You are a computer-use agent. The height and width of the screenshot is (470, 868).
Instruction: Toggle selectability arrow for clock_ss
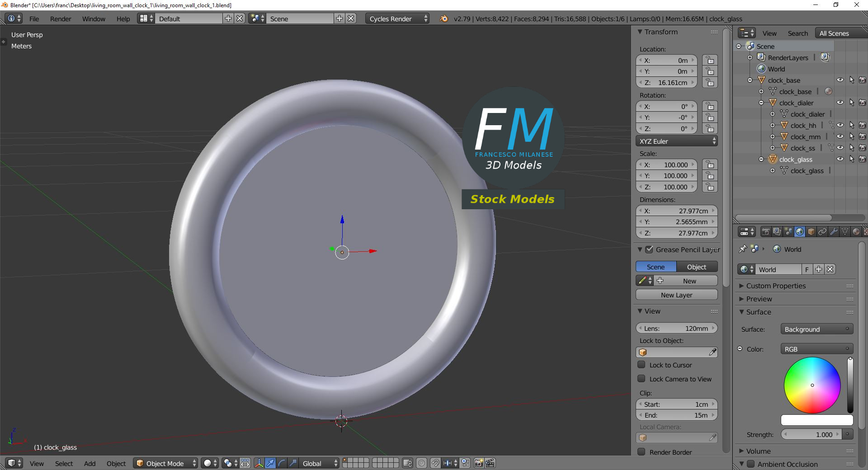click(x=852, y=148)
